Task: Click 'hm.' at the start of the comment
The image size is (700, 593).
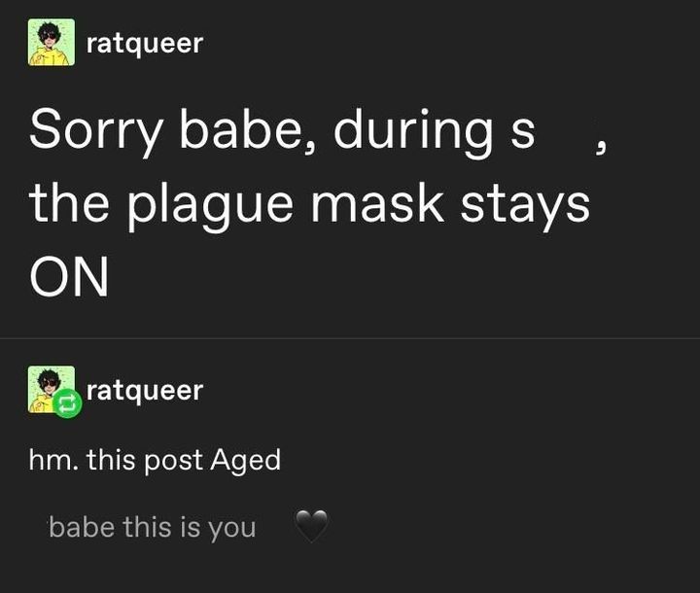Action: pyautogui.click(x=53, y=460)
